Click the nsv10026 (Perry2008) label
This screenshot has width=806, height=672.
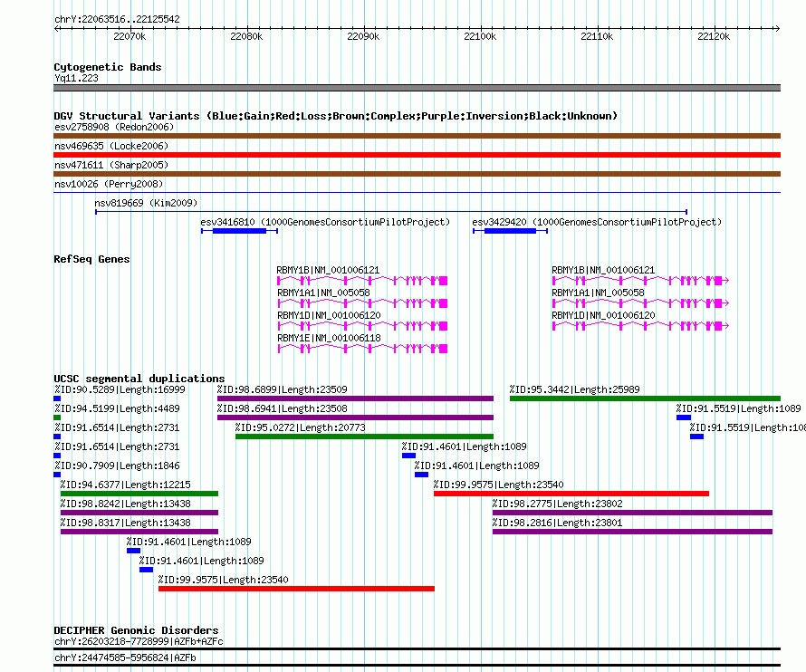click(109, 184)
